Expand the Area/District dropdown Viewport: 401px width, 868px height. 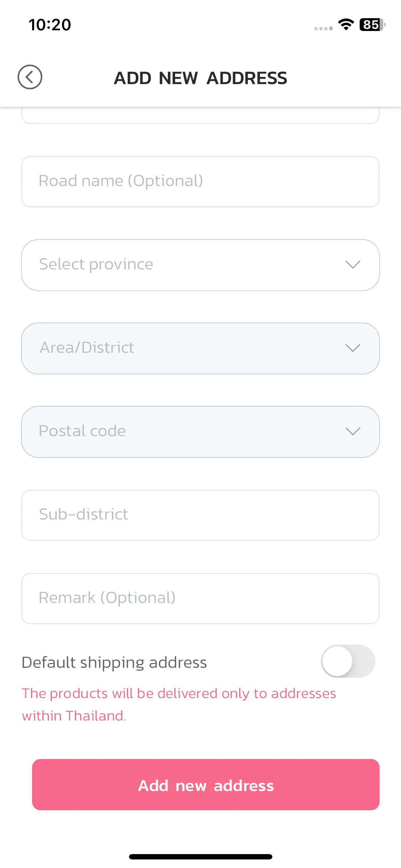[x=200, y=348]
